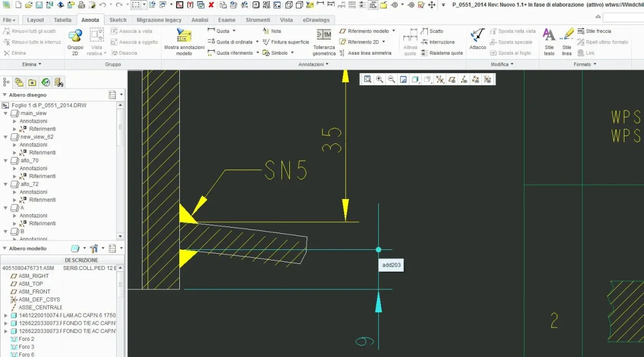The image size is (644, 357).
Task: Click the star-folder icon above Albero disegno
Action: tap(32, 83)
